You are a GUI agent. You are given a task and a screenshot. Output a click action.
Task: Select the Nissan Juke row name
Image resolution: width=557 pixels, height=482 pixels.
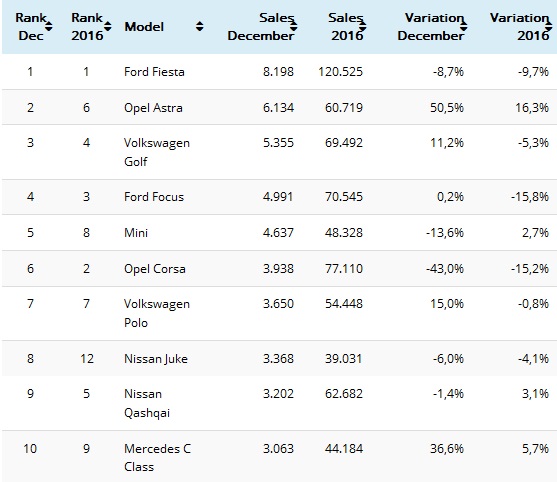click(x=156, y=359)
